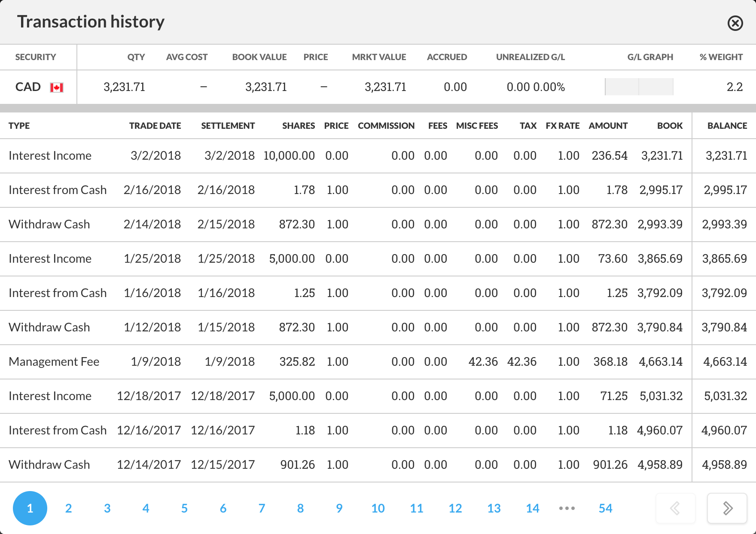The width and height of the screenshot is (756, 534).
Task: Sort by the AMOUNT column header
Action: (608, 125)
